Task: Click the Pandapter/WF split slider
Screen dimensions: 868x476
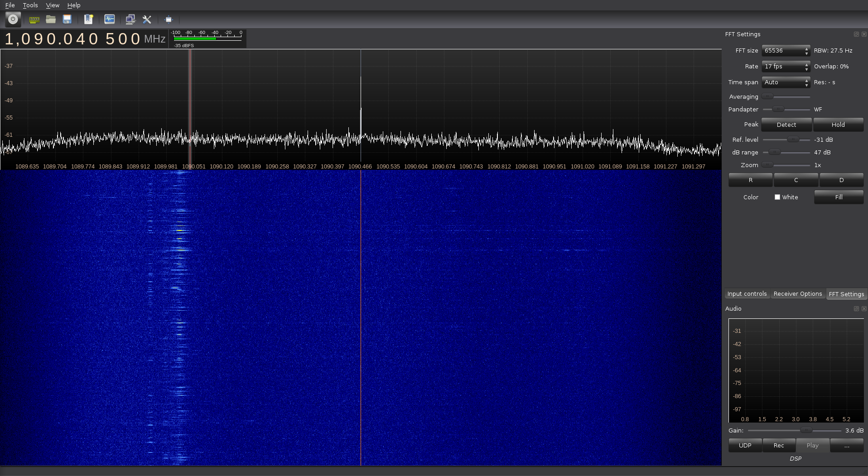Action: pos(778,109)
